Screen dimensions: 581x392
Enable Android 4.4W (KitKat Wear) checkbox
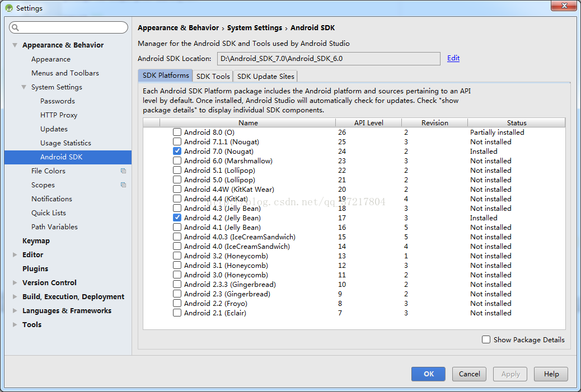tap(177, 189)
